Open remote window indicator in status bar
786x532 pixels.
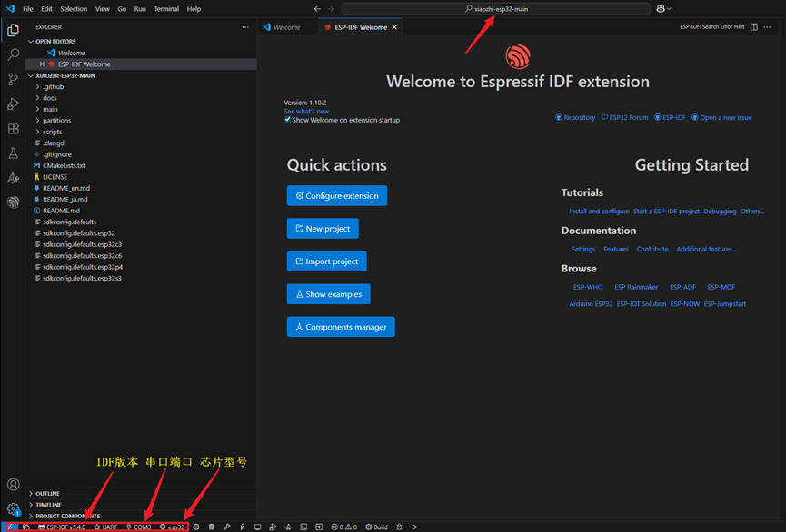9,527
